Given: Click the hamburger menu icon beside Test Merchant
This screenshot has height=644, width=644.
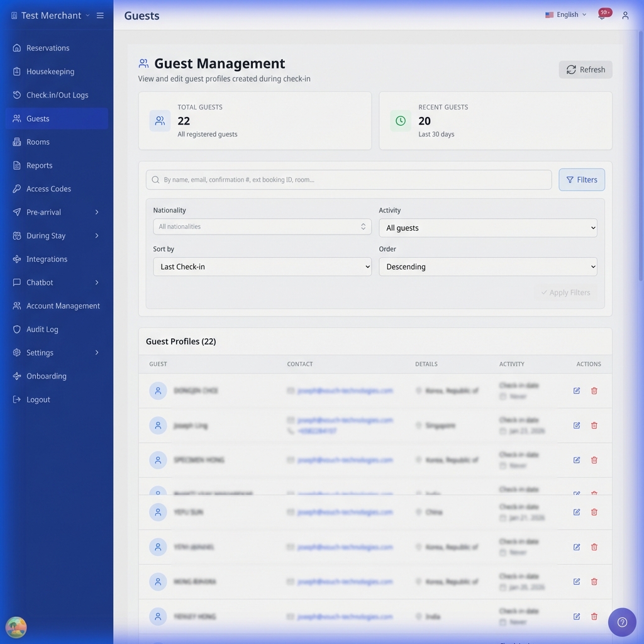Looking at the screenshot, I should click(x=100, y=16).
